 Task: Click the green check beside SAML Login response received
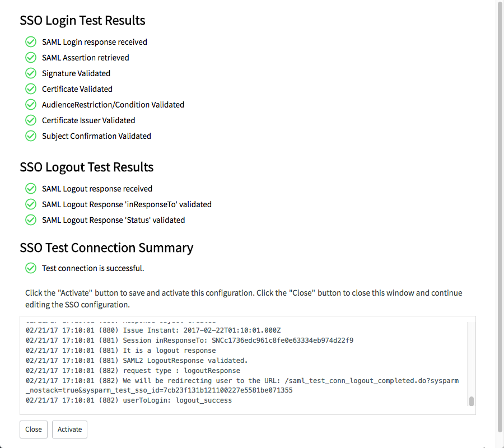(31, 42)
